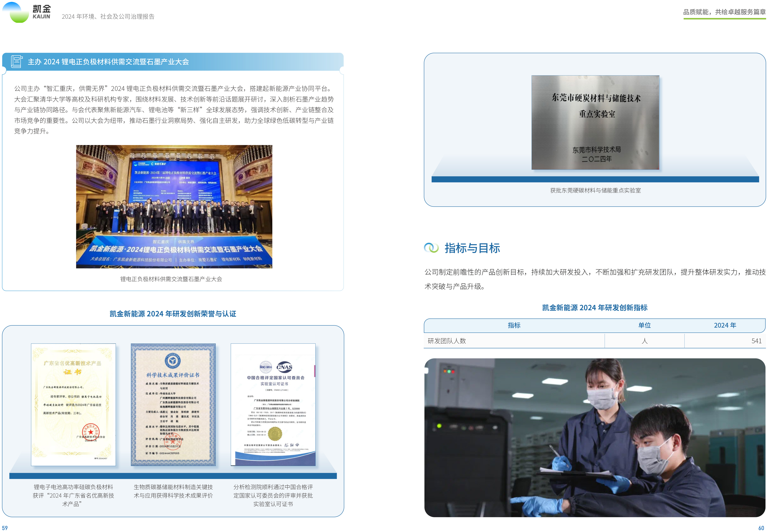Click the header text 2024 年环境、社会及公司治理报告

[x=108, y=17]
